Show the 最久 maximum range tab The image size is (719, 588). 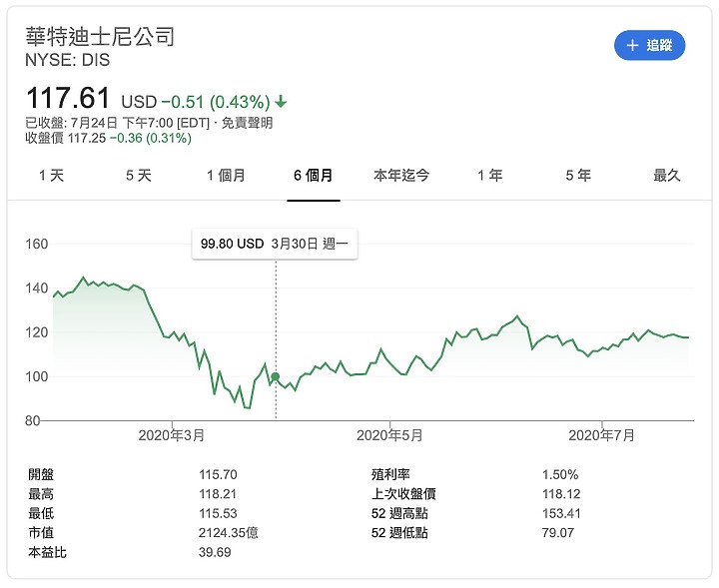click(667, 175)
